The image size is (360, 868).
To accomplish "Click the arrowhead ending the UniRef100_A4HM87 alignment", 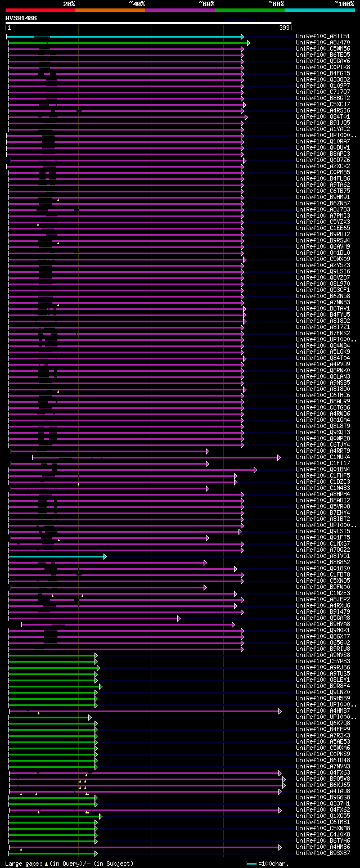I will [280, 711].
